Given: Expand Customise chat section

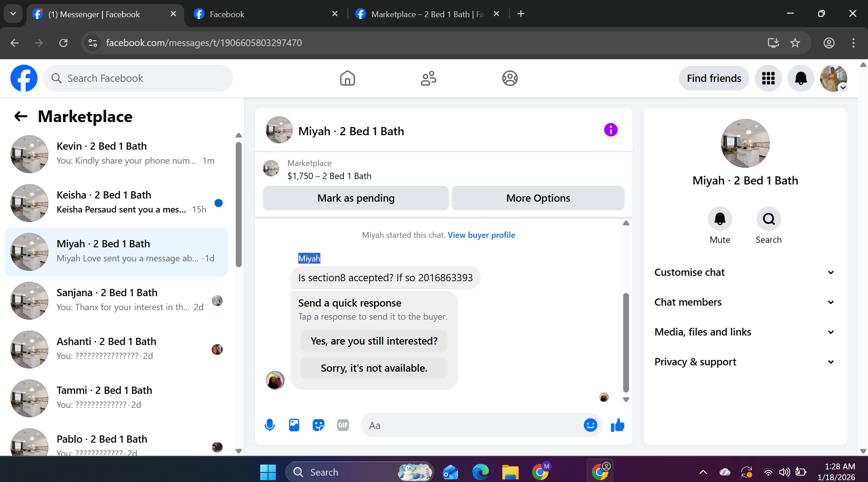Looking at the screenshot, I should pos(745,272).
